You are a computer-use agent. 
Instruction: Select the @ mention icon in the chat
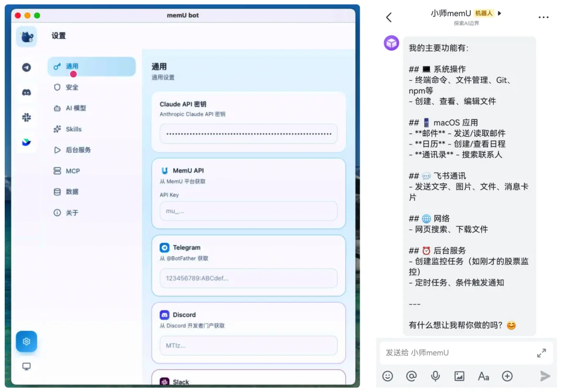tap(411, 376)
